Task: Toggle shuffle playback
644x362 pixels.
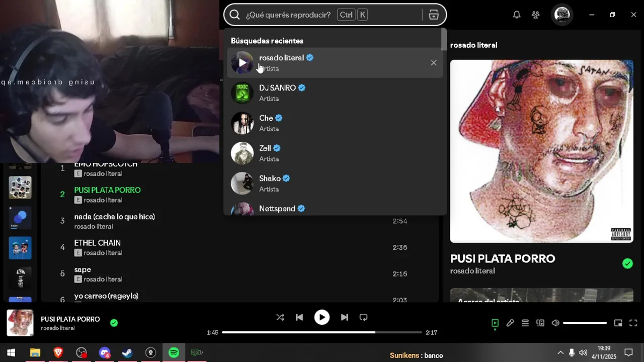Action: [x=280, y=317]
